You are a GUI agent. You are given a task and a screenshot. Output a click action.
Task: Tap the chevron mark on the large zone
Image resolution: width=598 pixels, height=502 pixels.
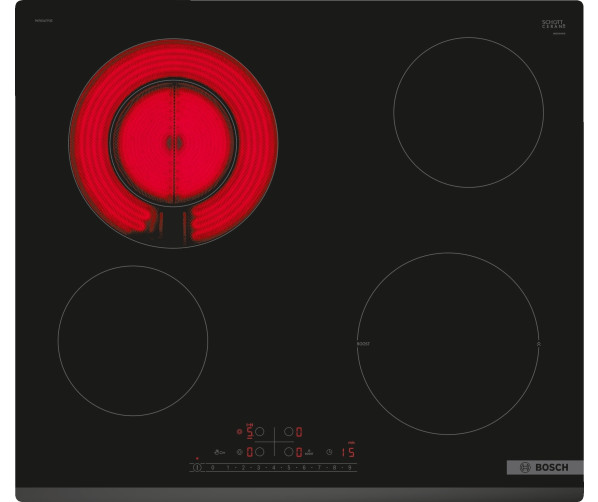point(538,344)
